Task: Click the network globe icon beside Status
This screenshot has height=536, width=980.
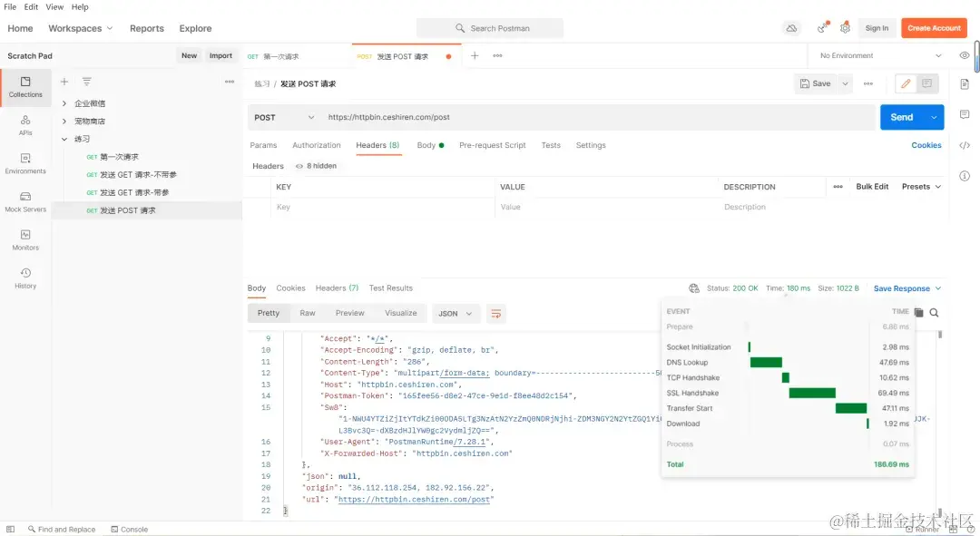Action: pyautogui.click(x=694, y=288)
